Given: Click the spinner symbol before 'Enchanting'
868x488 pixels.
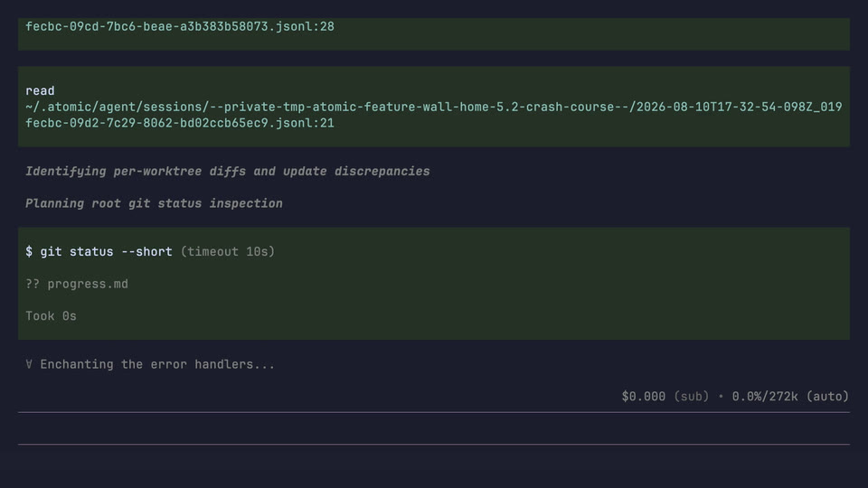Looking at the screenshot, I should (x=29, y=364).
